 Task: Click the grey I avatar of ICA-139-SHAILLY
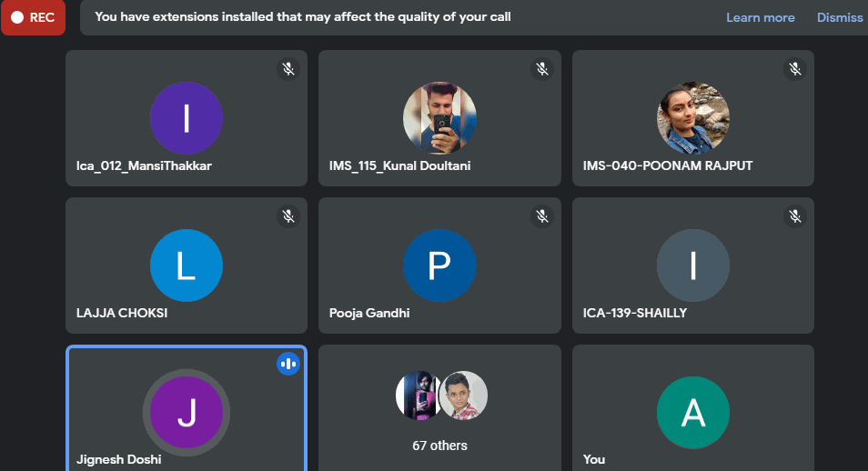pyautogui.click(x=692, y=266)
